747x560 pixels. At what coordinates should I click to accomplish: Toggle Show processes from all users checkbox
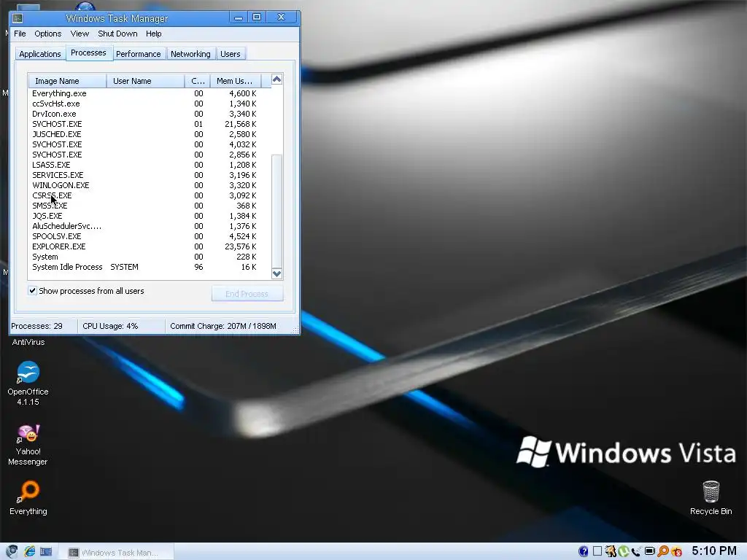32,290
